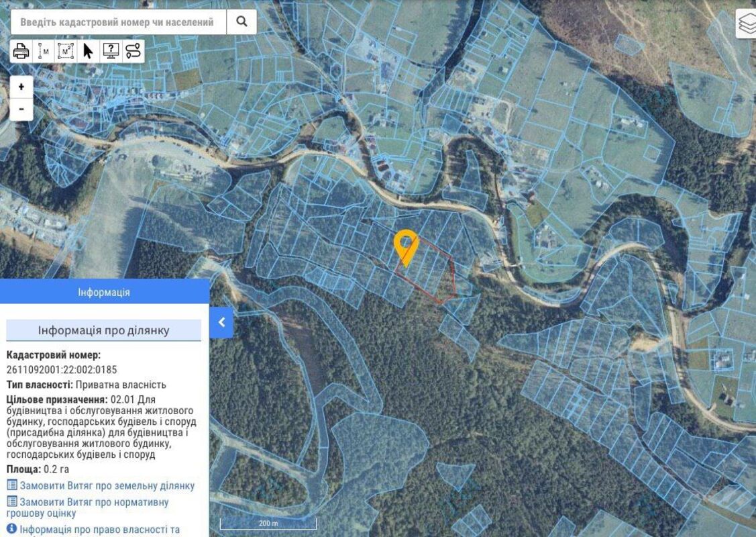Image resolution: width=756 pixels, height=537 pixels.
Task: Open the help monitor icon
Action: 111,51
